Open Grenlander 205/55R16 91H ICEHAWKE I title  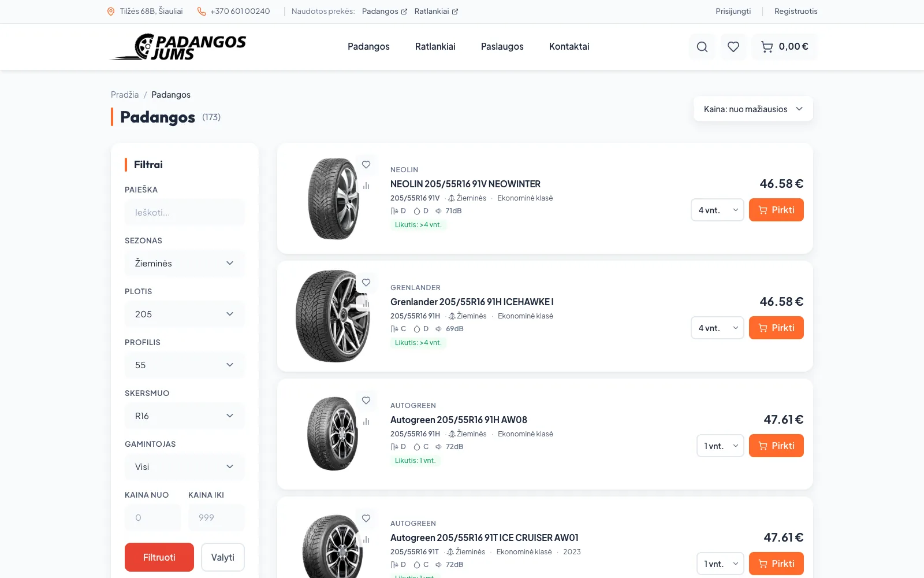pyautogui.click(x=472, y=302)
